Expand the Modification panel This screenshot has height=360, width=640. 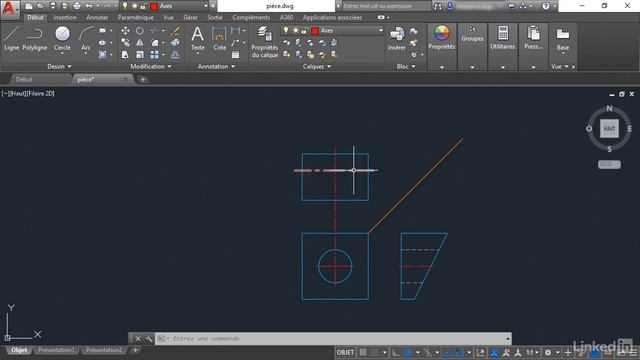point(151,66)
